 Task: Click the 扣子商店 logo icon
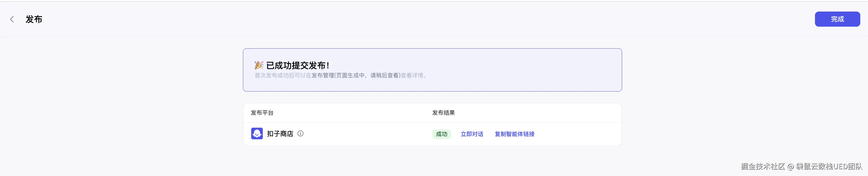(x=257, y=134)
